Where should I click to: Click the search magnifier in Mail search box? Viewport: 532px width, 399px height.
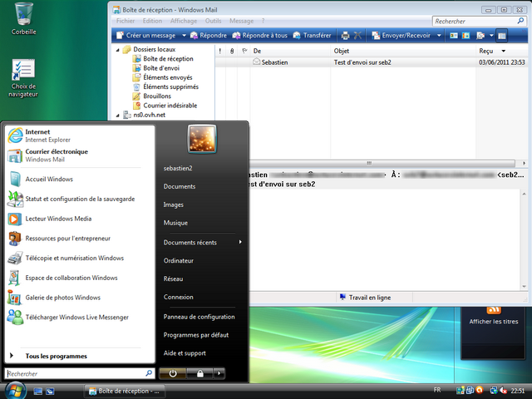[520, 21]
